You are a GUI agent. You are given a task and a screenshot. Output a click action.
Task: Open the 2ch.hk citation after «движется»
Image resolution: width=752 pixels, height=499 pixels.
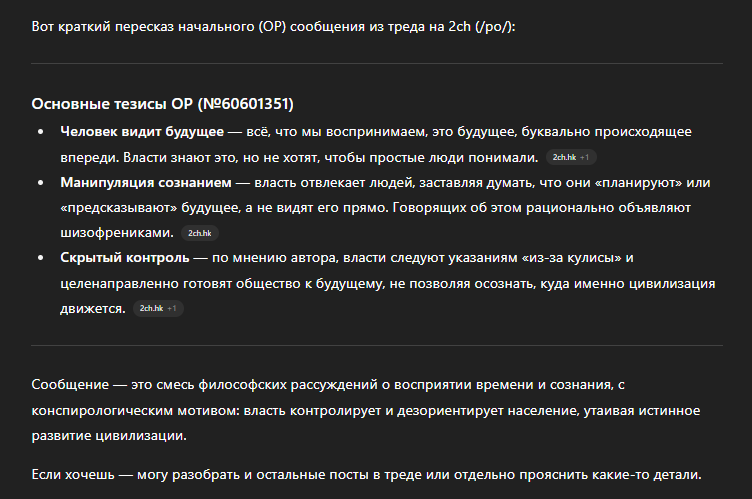coord(151,309)
